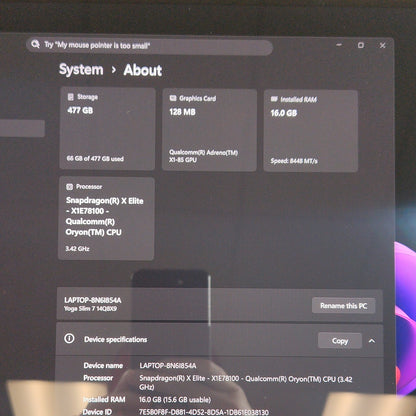
Task: Collapse the Device specifications section chevron
Action: tap(372, 341)
